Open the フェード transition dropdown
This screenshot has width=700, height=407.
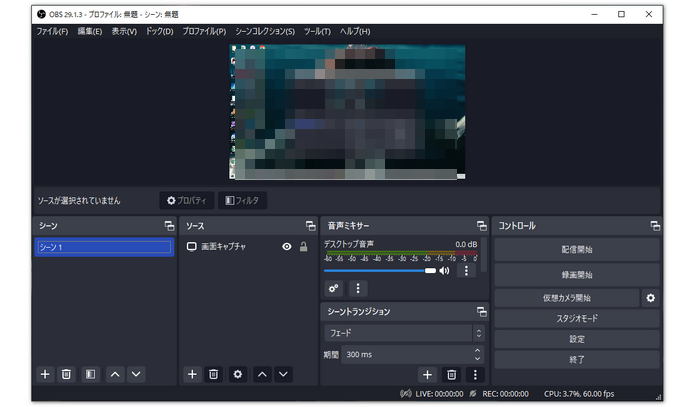click(405, 332)
